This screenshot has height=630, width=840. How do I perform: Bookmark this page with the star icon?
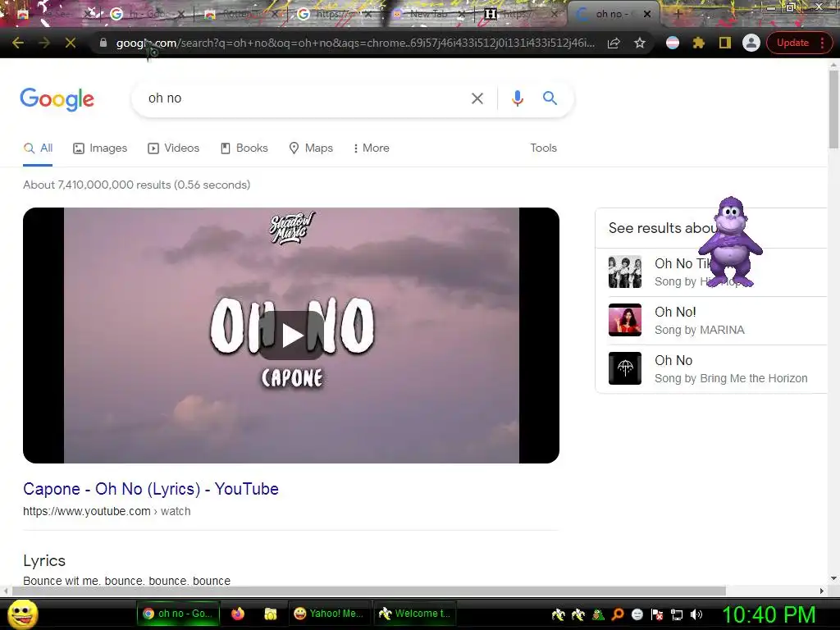tap(640, 43)
